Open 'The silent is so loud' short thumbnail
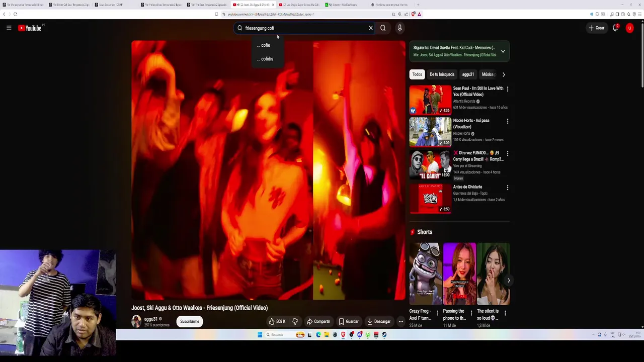644x362 pixels. pyautogui.click(x=493, y=274)
